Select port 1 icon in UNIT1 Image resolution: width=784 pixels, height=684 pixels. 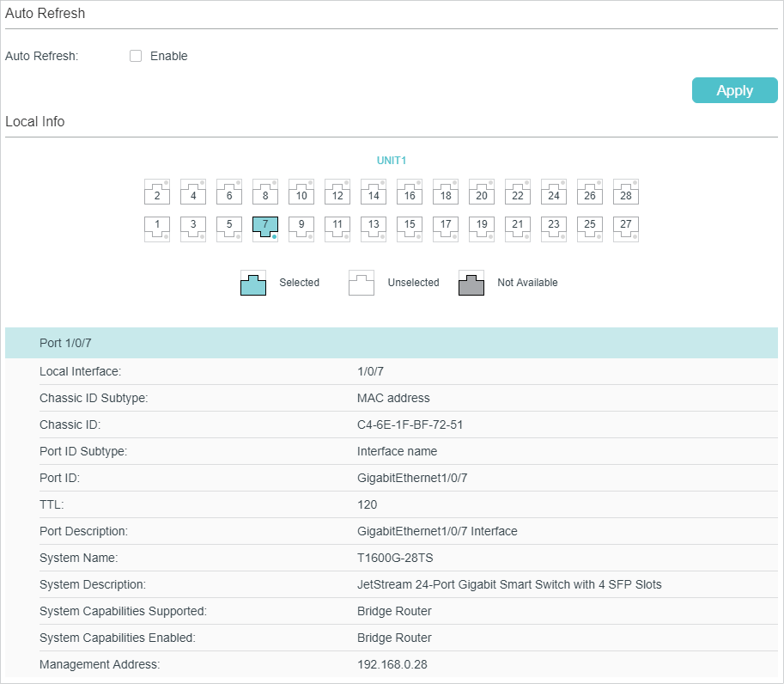tap(157, 228)
